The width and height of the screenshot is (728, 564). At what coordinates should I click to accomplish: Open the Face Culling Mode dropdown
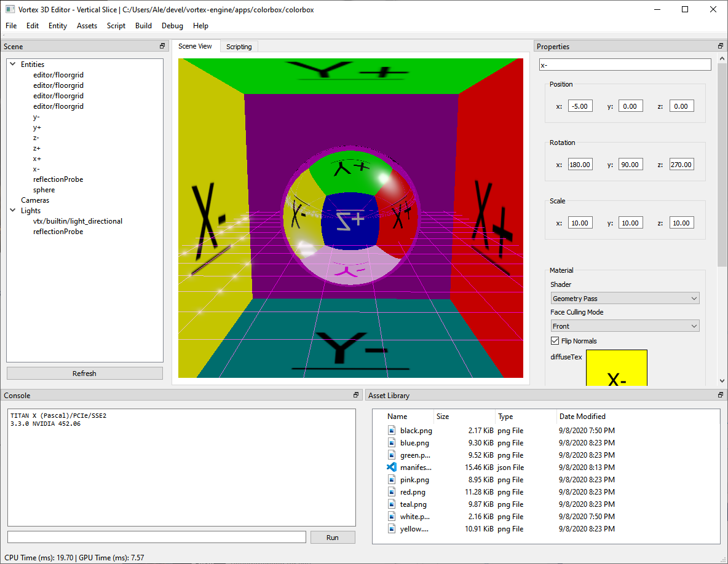[x=625, y=326]
